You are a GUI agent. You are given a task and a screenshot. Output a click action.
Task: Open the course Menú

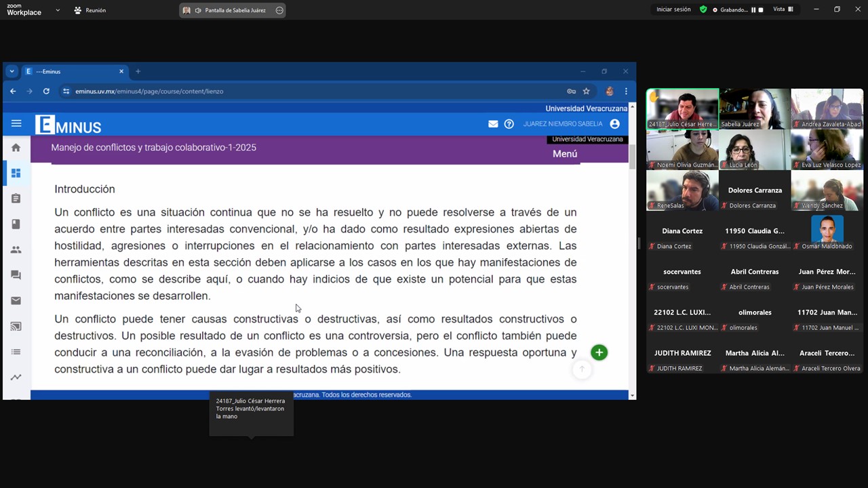pos(564,154)
